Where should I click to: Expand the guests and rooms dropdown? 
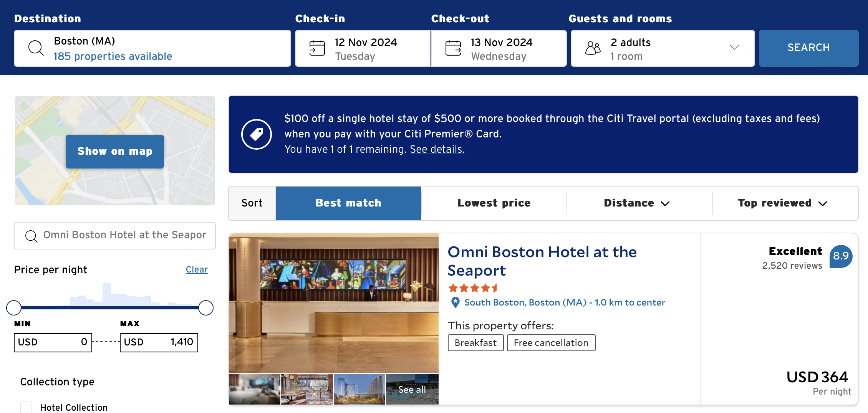pyautogui.click(x=734, y=47)
